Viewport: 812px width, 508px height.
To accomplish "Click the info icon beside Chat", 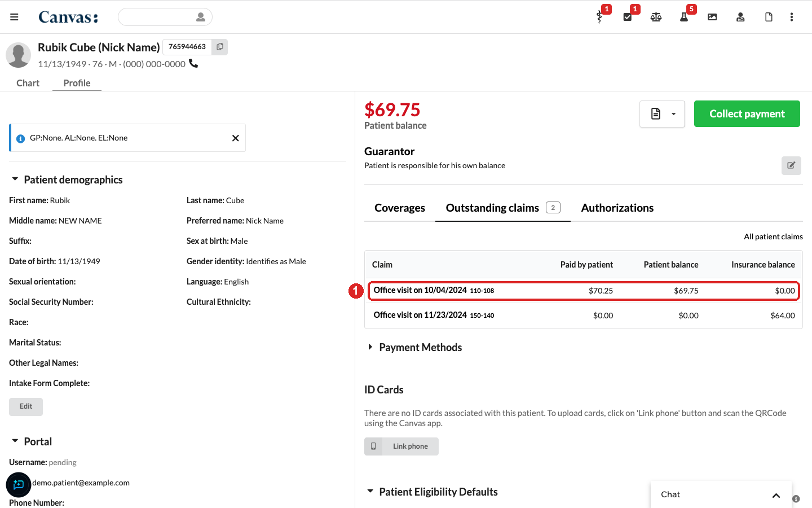I will point(796,499).
